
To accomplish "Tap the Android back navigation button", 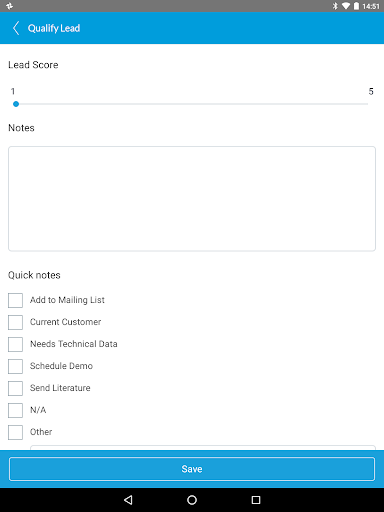I will 128,500.
